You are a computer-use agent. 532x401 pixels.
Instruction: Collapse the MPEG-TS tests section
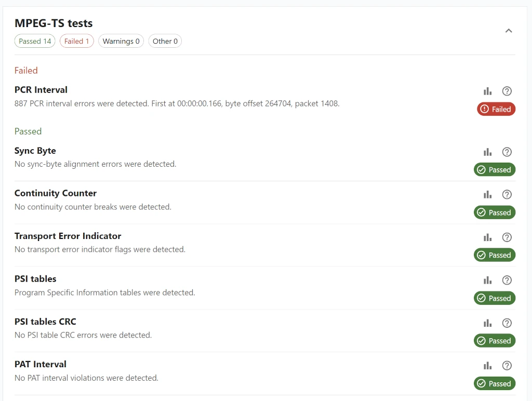509,31
